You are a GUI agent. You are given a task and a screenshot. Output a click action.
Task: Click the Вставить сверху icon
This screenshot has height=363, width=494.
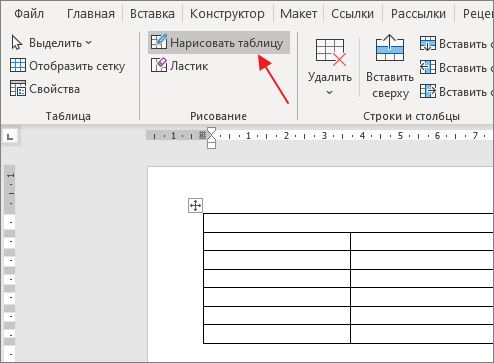(x=390, y=48)
